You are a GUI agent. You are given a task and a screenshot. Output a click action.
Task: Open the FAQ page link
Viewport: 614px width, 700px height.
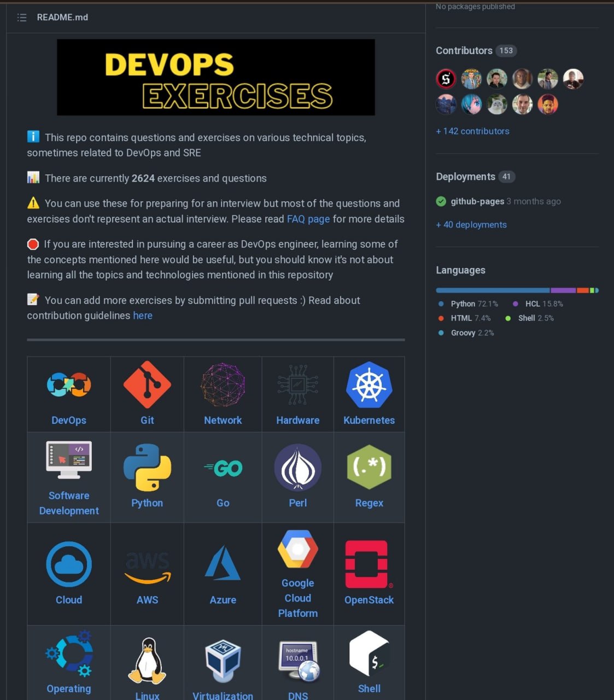click(308, 219)
